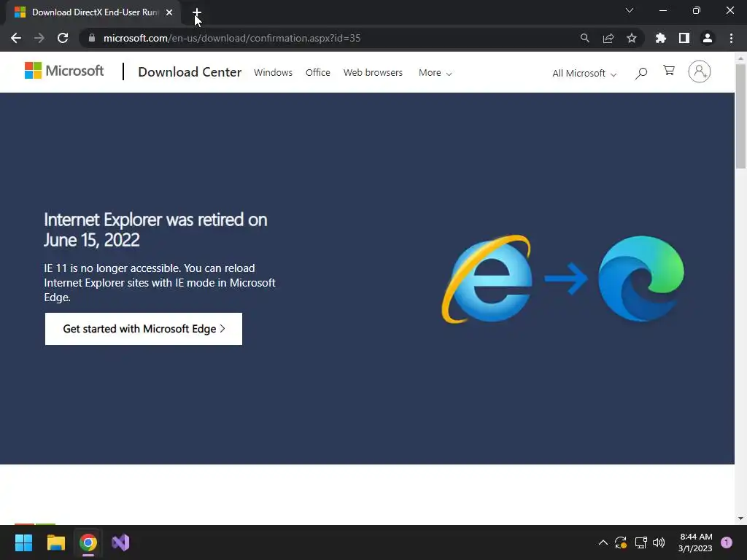Viewport: 747px width, 560px height.
Task: Select Windows in site navigation
Action: (x=273, y=72)
